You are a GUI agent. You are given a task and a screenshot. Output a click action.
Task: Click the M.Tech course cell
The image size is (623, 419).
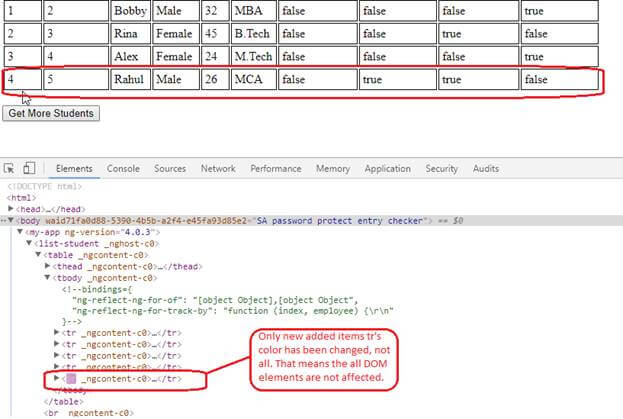click(x=253, y=56)
